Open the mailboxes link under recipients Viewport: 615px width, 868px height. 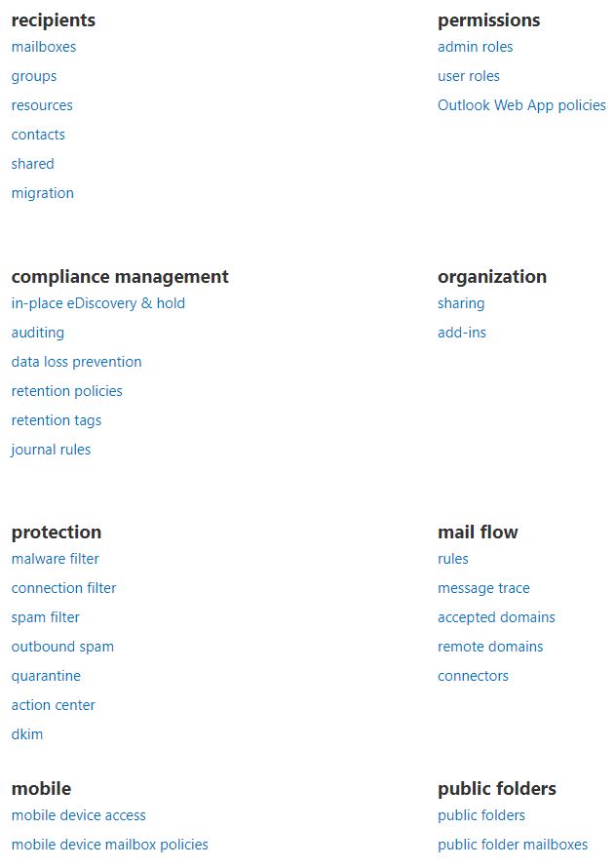coord(44,47)
